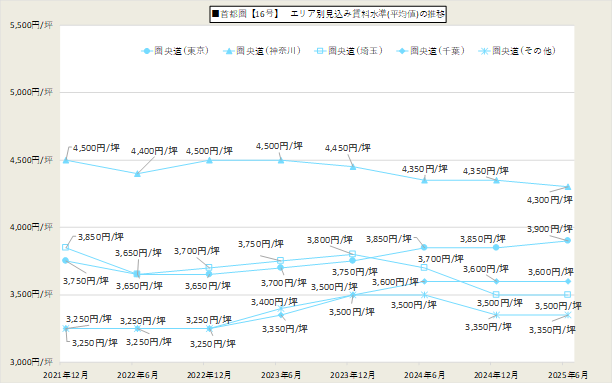613x384 pixels.
Task: Select the 2023年12月 axis label
Action: coord(352,375)
